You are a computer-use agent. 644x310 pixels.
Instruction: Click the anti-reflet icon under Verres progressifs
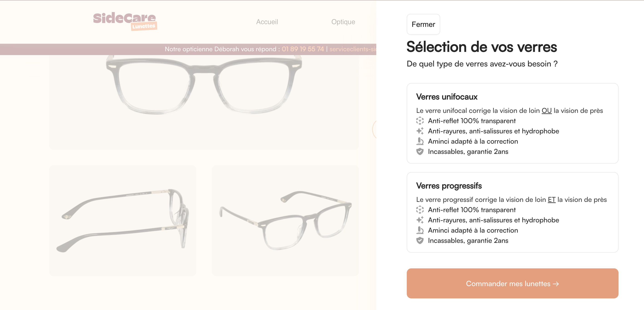(420, 210)
